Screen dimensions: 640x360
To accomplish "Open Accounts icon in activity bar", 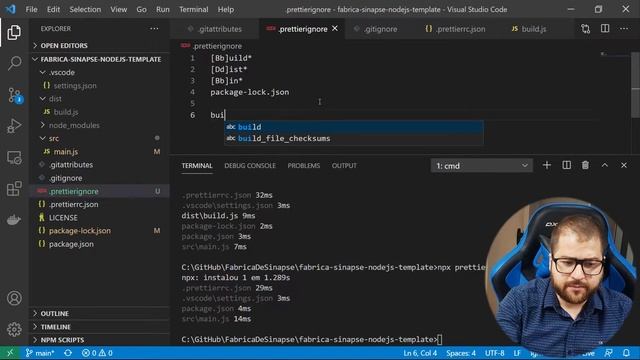I will pyautogui.click(x=14, y=298).
